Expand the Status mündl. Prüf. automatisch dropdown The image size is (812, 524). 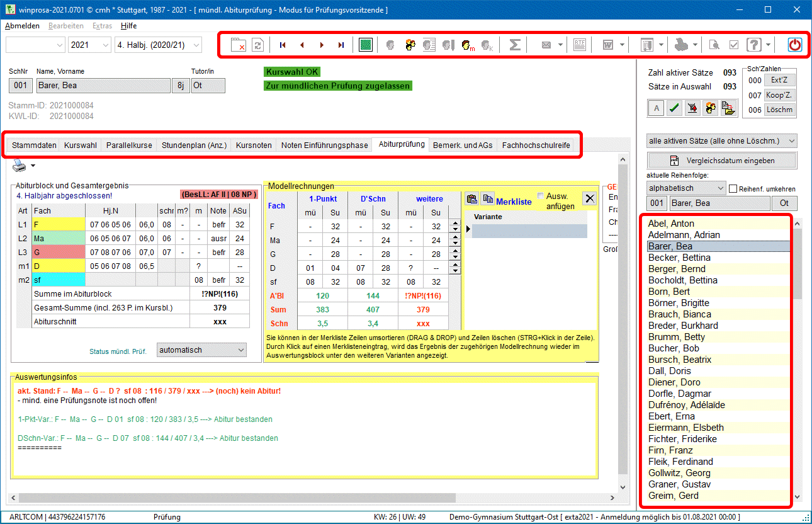click(202, 350)
